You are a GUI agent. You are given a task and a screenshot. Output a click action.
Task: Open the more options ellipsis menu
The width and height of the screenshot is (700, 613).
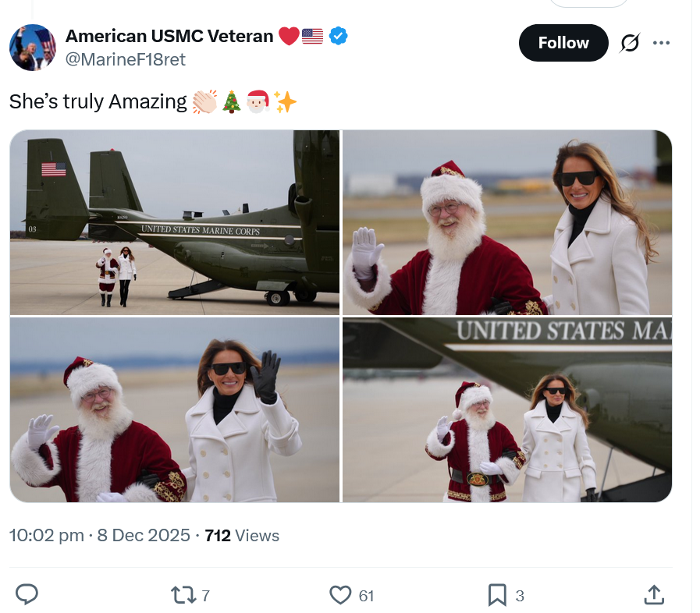661,43
